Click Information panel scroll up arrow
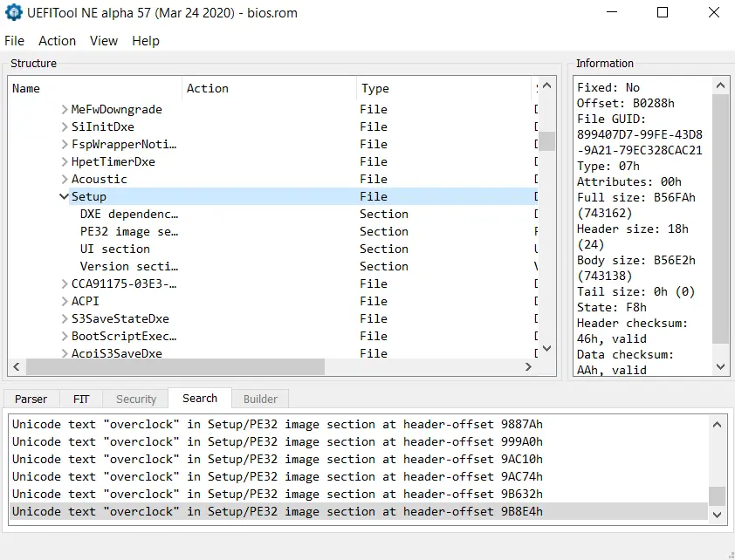The image size is (735, 560). point(720,85)
